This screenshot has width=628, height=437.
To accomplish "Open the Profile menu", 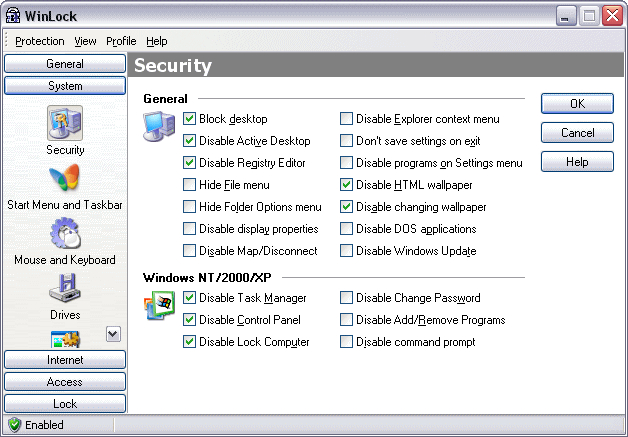I will tap(121, 41).
